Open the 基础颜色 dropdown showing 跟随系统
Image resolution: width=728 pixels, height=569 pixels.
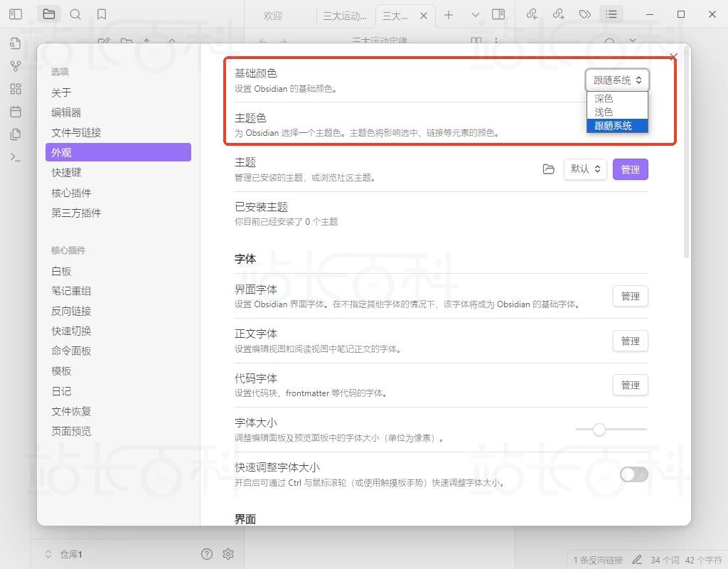point(616,80)
